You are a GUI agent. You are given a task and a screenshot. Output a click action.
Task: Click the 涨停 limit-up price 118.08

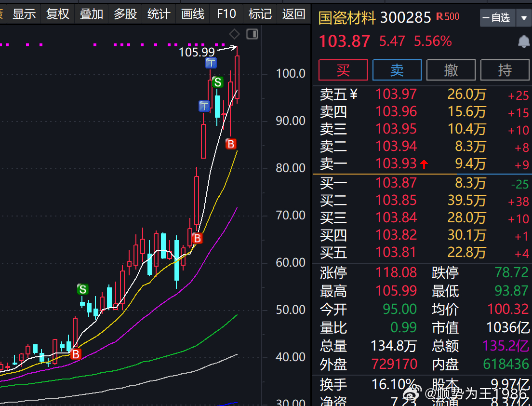click(396, 272)
